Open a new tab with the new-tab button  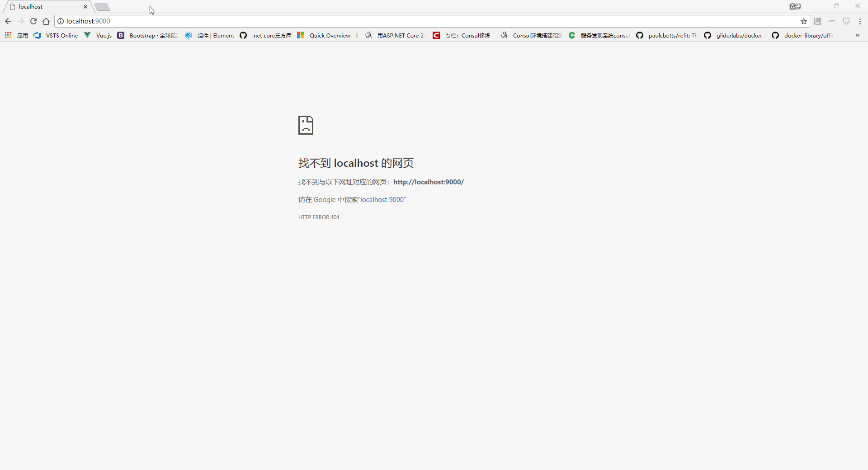coord(102,7)
